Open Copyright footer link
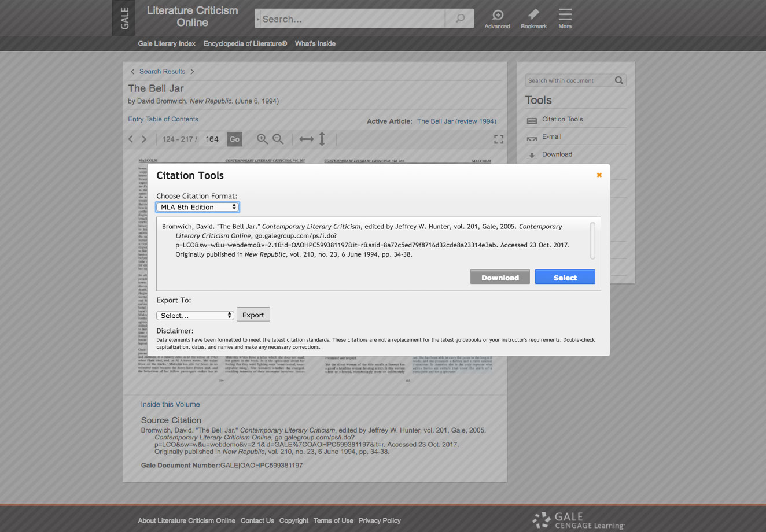766x532 pixels. point(294,520)
